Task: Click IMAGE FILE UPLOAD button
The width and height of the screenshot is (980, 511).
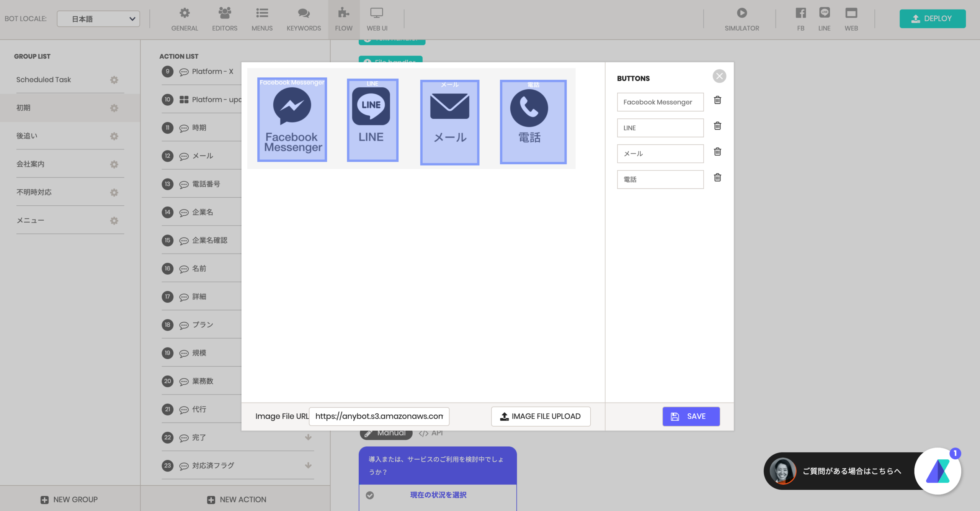Action: 541,416
